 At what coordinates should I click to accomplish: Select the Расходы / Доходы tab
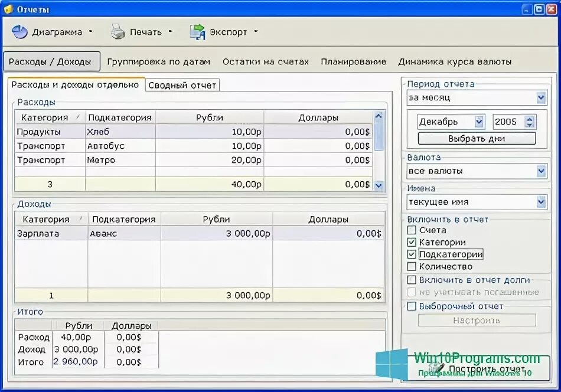tap(52, 61)
